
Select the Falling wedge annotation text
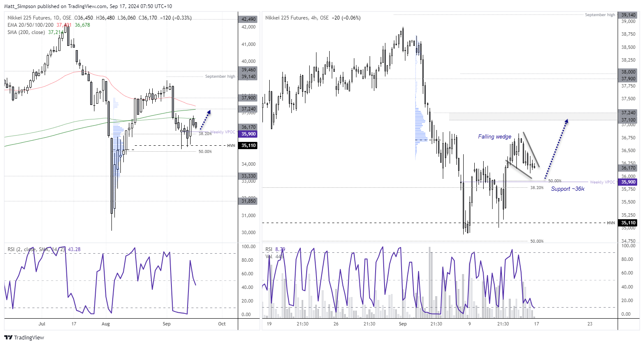tap(495, 136)
